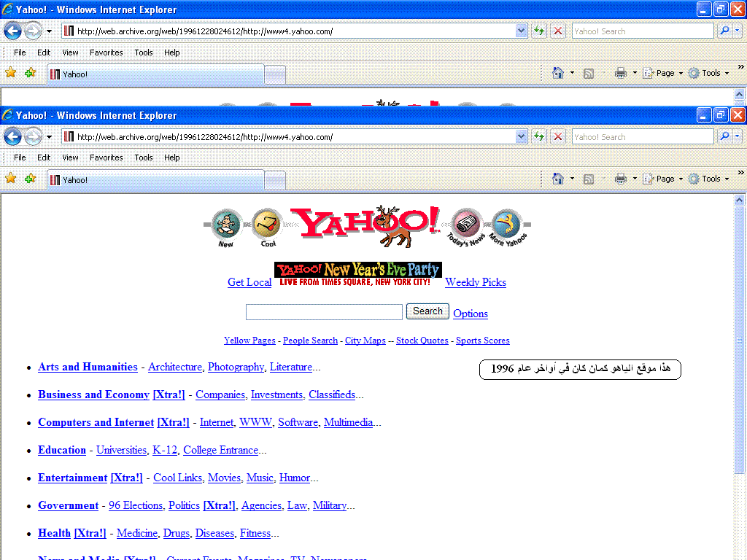Click Add to Favorites icon in background window
Viewport: 747px width, 560px height.
[x=30, y=73]
